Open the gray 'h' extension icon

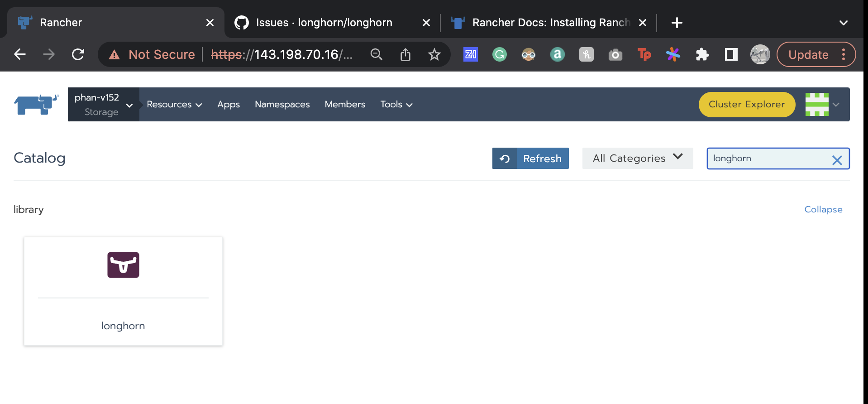(587, 54)
